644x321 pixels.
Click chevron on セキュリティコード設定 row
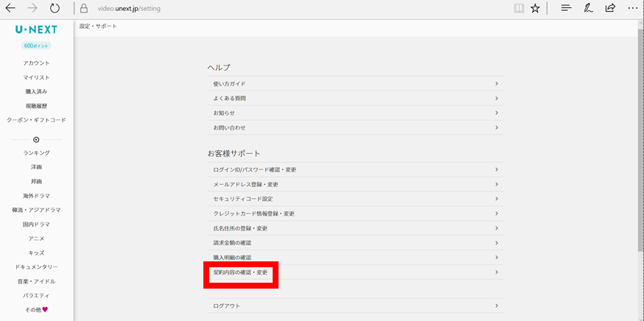pos(497,199)
